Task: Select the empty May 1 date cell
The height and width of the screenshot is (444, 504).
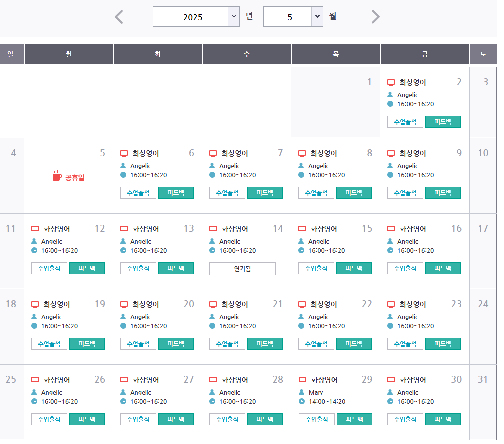Action: click(x=336, y=102)
